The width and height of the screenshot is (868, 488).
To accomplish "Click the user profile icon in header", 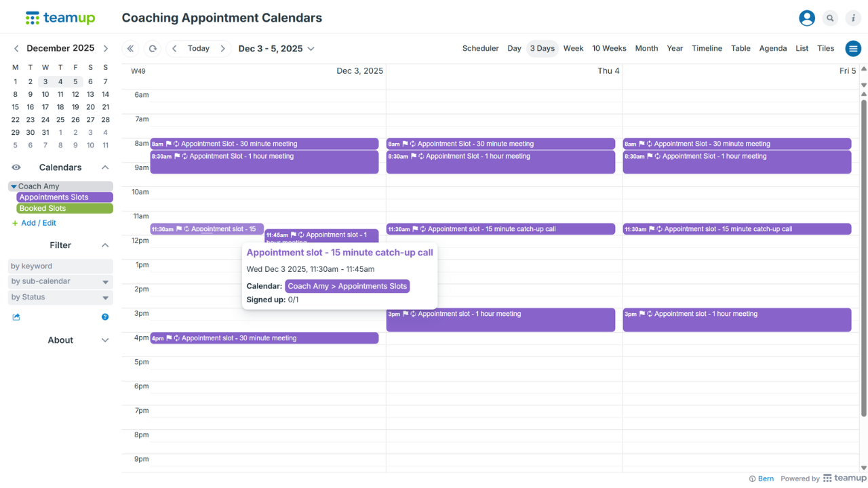I will (806, 18).
